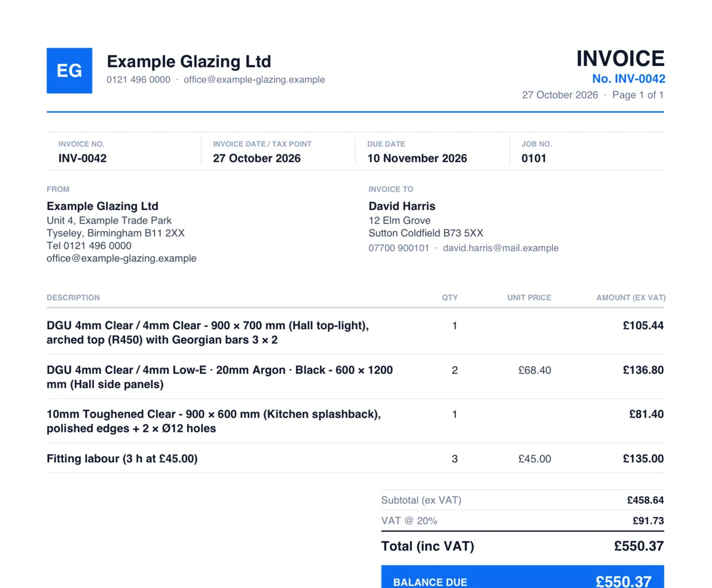712x588 pixels.
Task: Click the Total (inc VAT) label
Action: 428,546
